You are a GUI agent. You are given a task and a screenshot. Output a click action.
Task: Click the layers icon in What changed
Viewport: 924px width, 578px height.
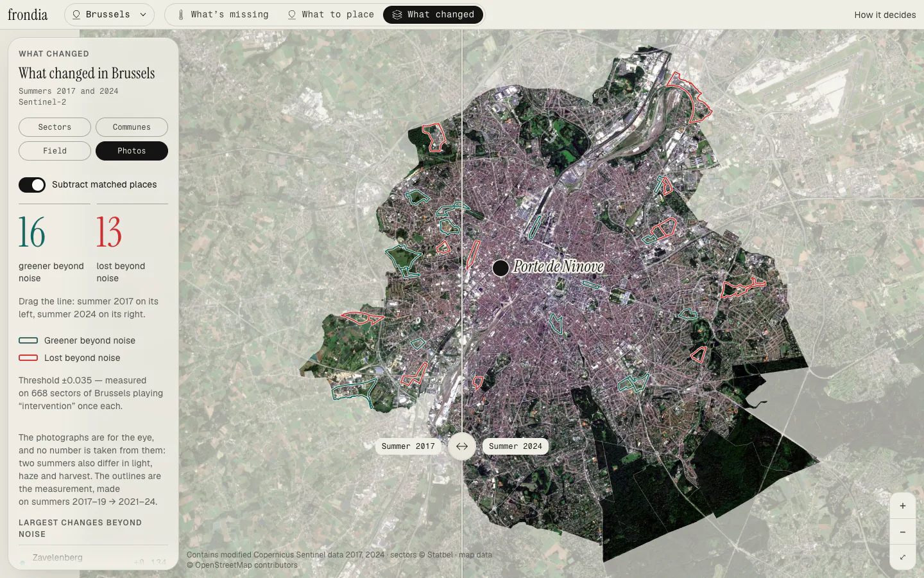click(397, 14)
